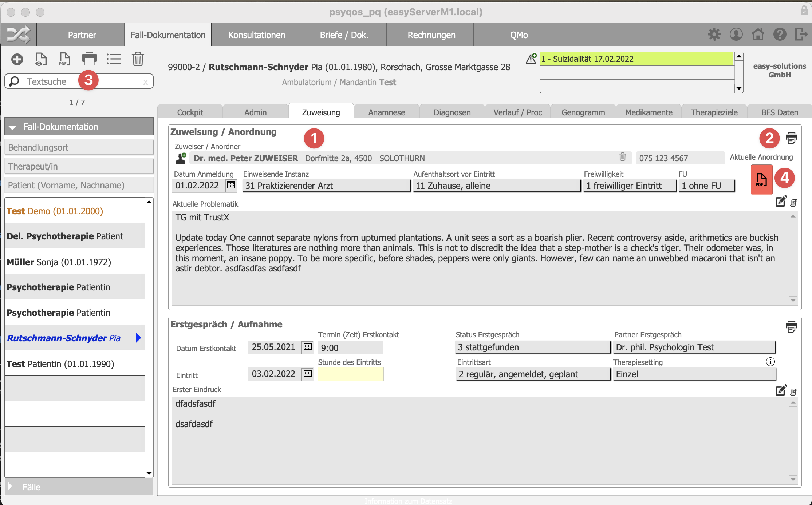Open calendar picker for Datum Anmeldung
812x505 pixels.
pos(231,185)
